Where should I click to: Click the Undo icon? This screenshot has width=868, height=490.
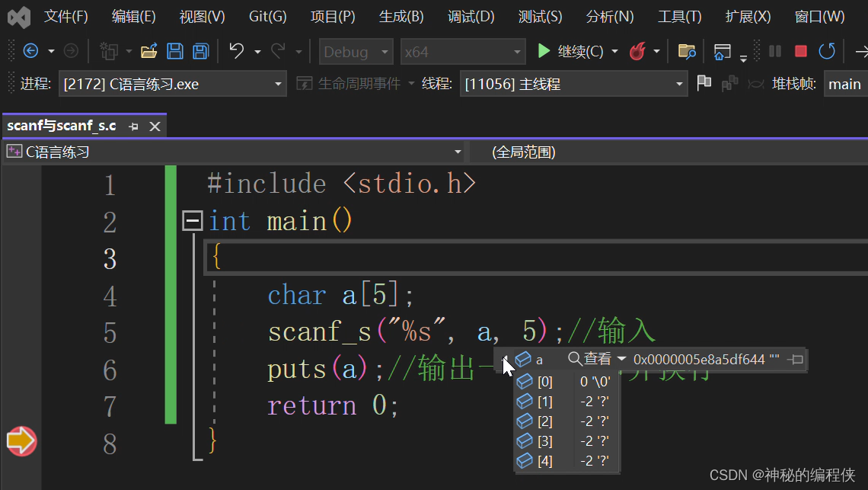(237, 51)
